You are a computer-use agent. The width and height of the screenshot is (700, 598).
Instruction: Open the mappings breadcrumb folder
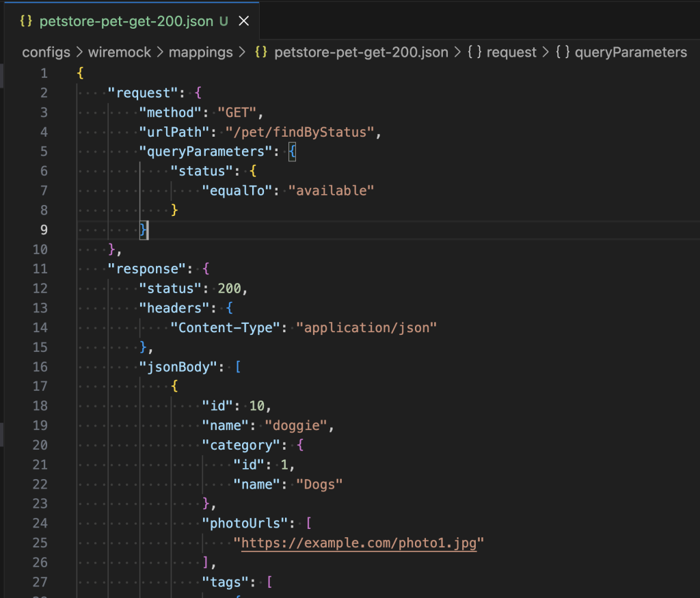click(202, 53)
